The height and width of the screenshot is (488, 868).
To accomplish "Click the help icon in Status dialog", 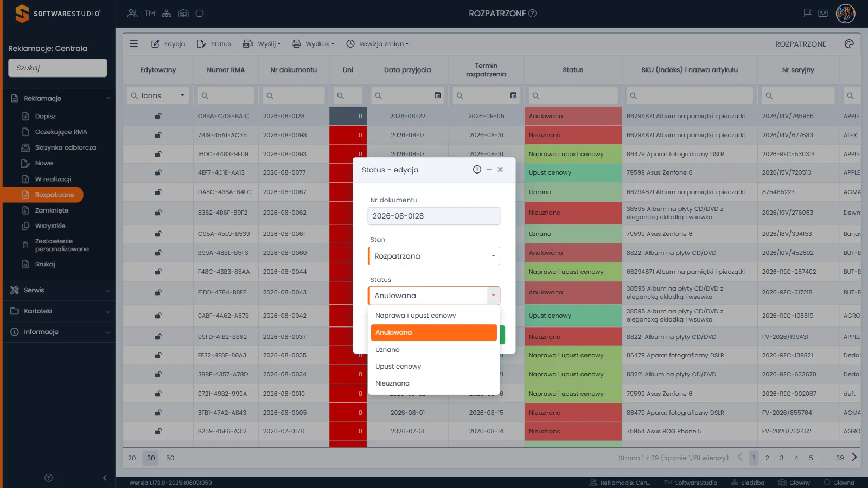I will point(477,170).
